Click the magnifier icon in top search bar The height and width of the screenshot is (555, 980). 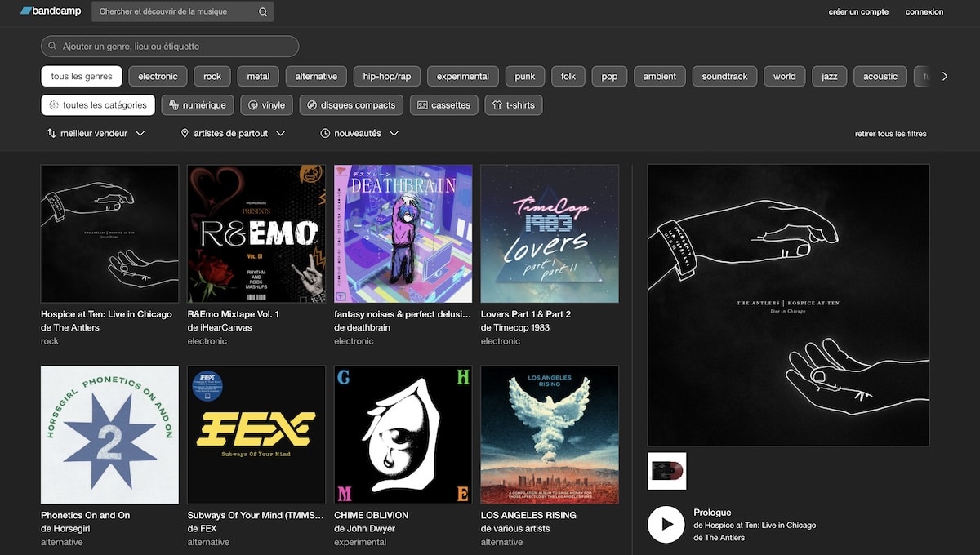[x=263, y=12]
